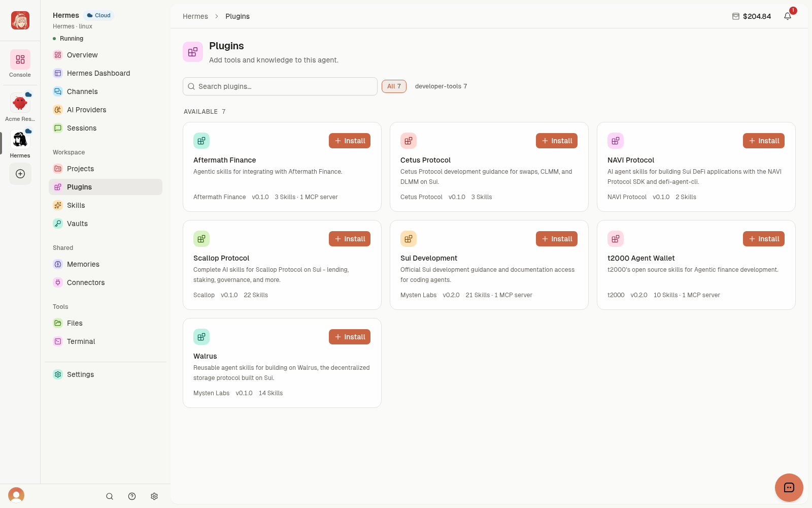This screenshot has width=812, height=508.
Task: Install the Sui Development plugin
Action: click(557, 239)
